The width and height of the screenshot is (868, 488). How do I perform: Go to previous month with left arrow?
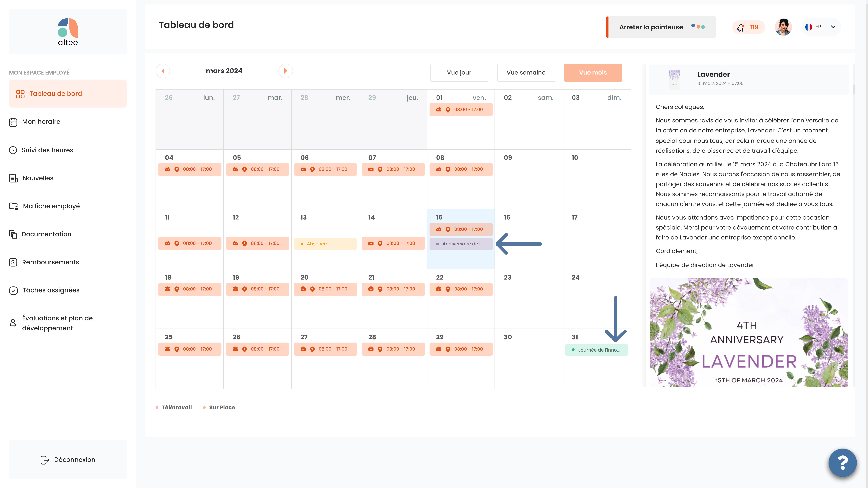(x=163, y=71)
